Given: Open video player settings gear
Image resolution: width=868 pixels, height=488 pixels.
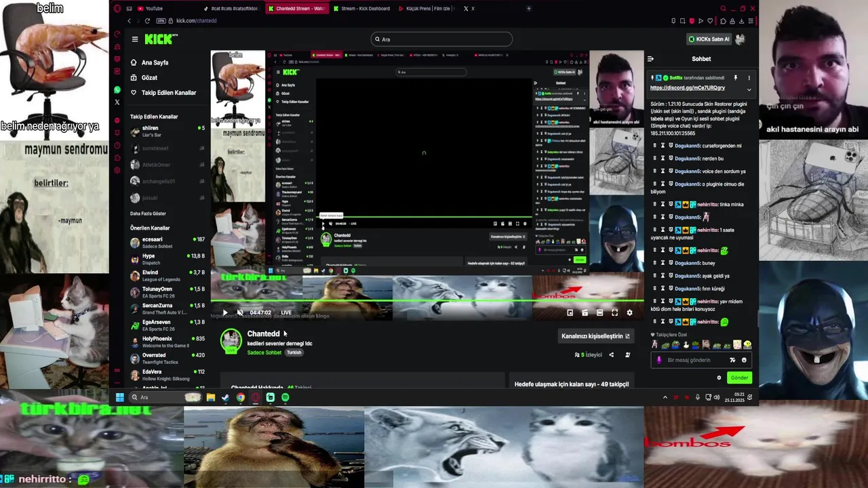Looking at the screenshot, I should [629, 312].
